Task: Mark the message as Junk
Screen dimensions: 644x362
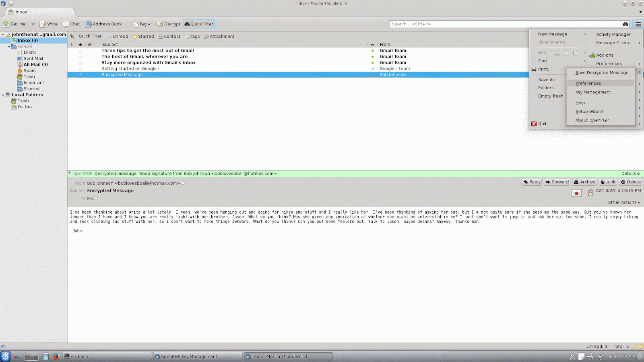Action: pyautogui.click(x=608, y=182)
